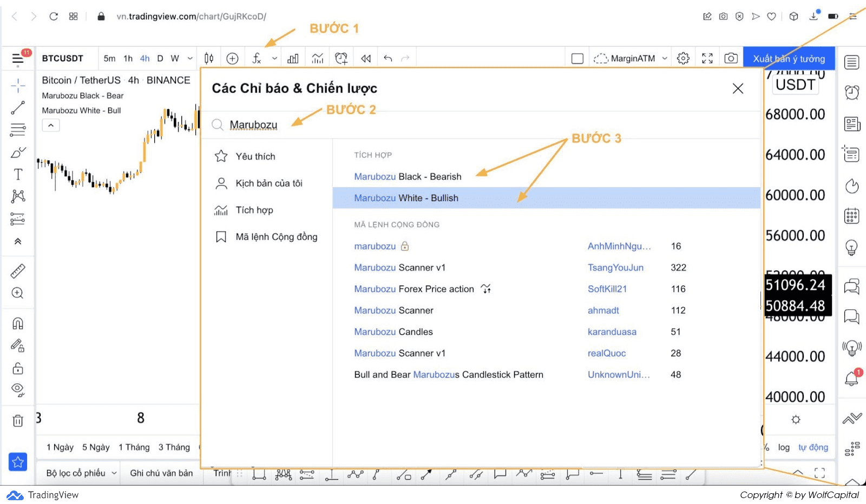Open author karanduasa profile link
This screenshot has width=866, height=504.
pyautogui.click(x=612, y=332)
